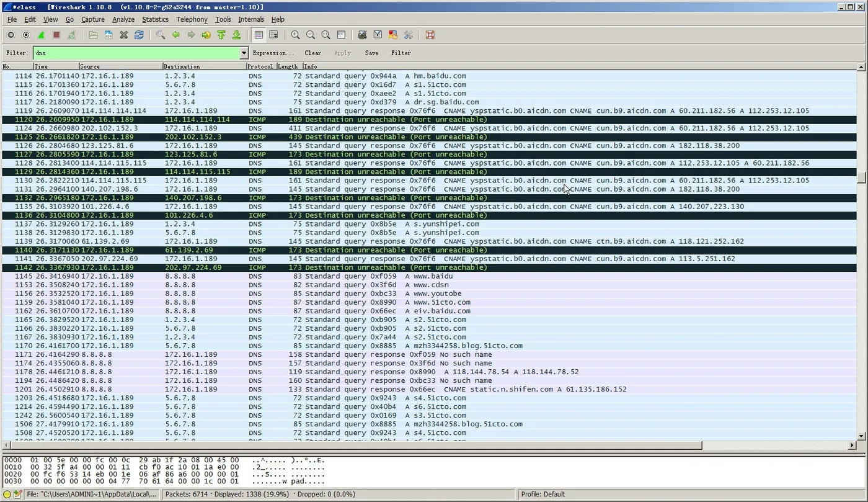Sort packets by Info column header
Image resolution: width=868 pixels, height=502 pixels.
[x=579, y=66]
